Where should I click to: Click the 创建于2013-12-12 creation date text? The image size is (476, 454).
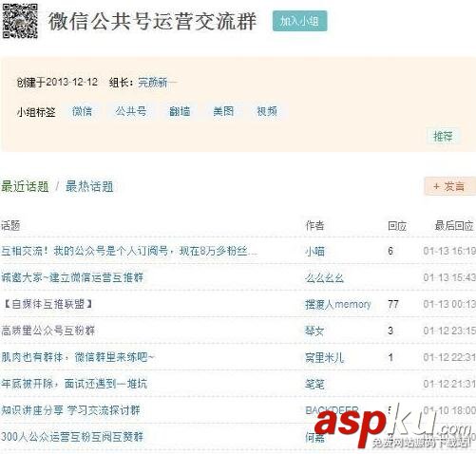(57, 83)
